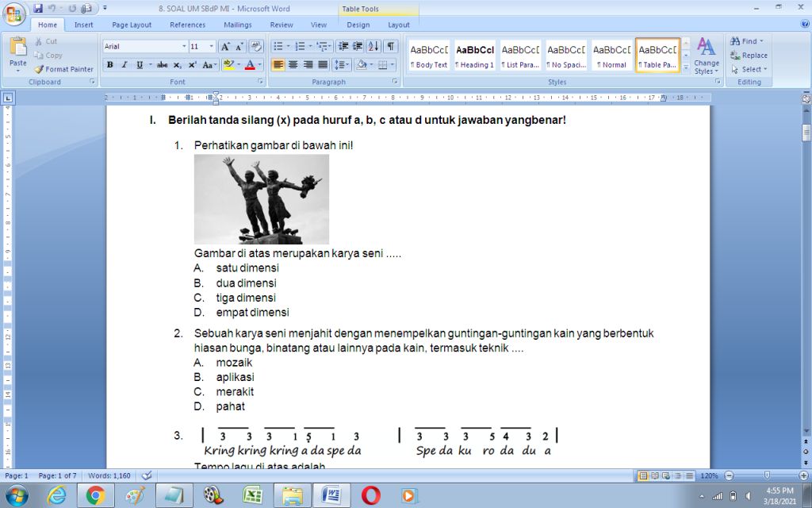Open Opera browser from taskbar
Viewport: 812px width, 508px height.
tap(371, 495)
